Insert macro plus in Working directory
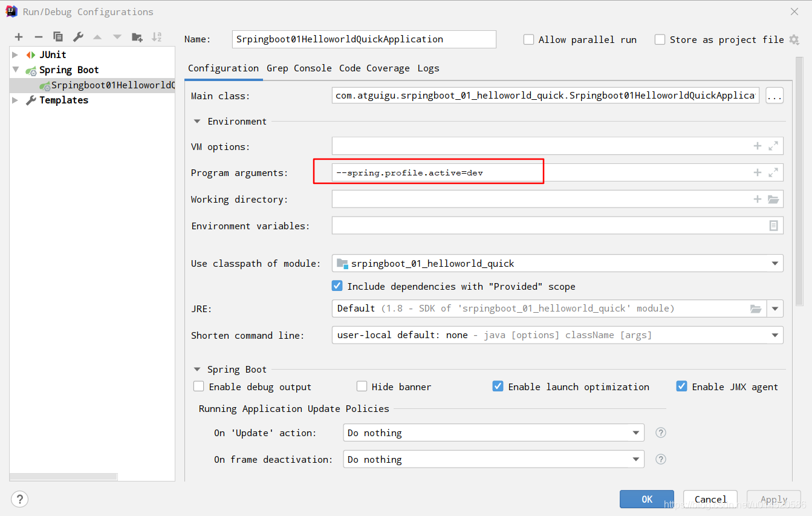Screen dimensions: 812x516 [757, 199]
